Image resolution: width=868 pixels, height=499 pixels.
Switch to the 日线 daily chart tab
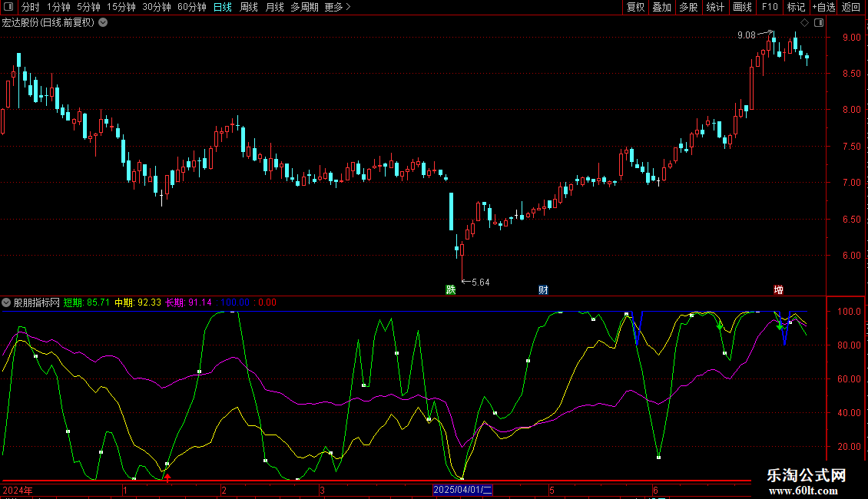(x=223, y=8)
